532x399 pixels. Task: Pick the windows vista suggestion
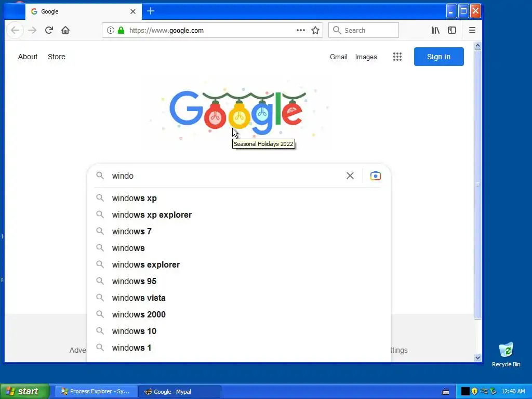pyautogui.click(x=238, y=298)
